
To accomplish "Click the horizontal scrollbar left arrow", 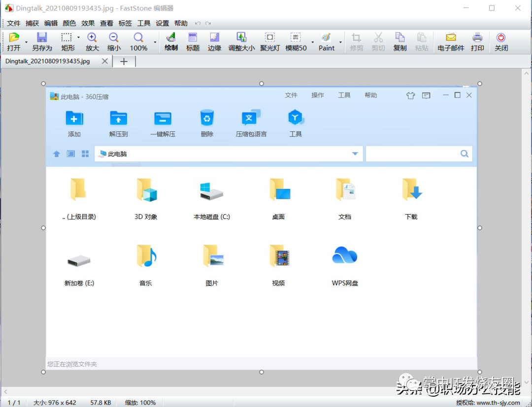I will pyautogui.click(x=5, y=391).
